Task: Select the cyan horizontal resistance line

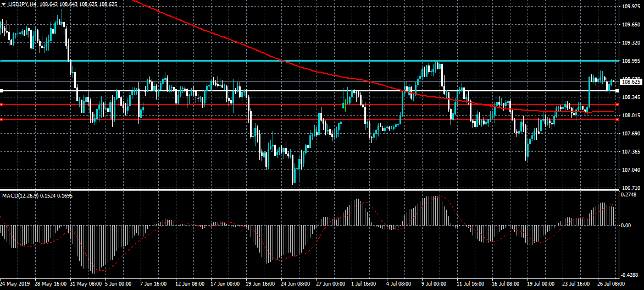Action: click(308, 61)
